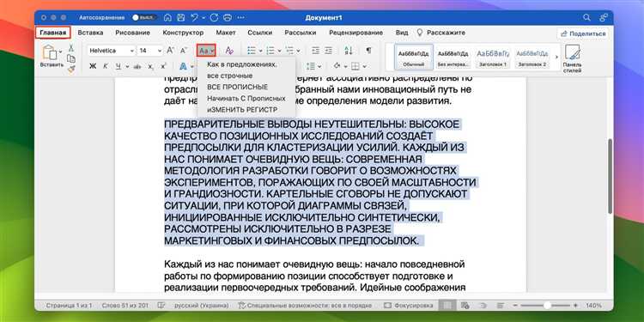Toggle the Autosave (Автосохранение) switch
The image size is (644, 322).
coord(144,18)
